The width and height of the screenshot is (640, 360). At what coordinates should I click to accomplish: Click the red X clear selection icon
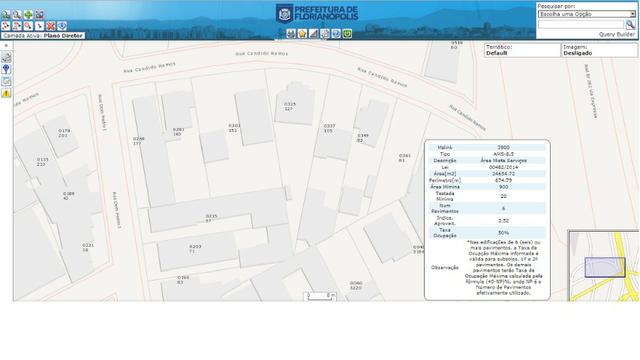[x=50, y=26]
